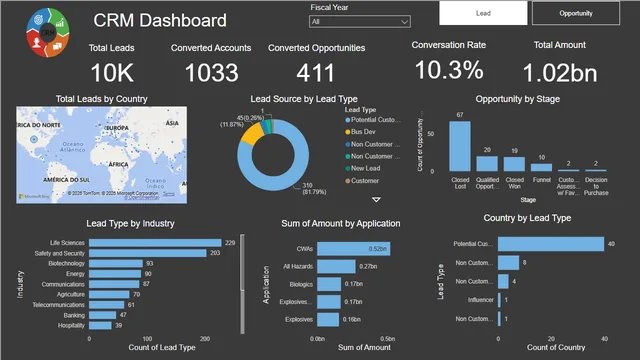The width and height of the screenshot is (640, 360).
Task: Click the CWAs application bar
Action: (x=353, y=249)
